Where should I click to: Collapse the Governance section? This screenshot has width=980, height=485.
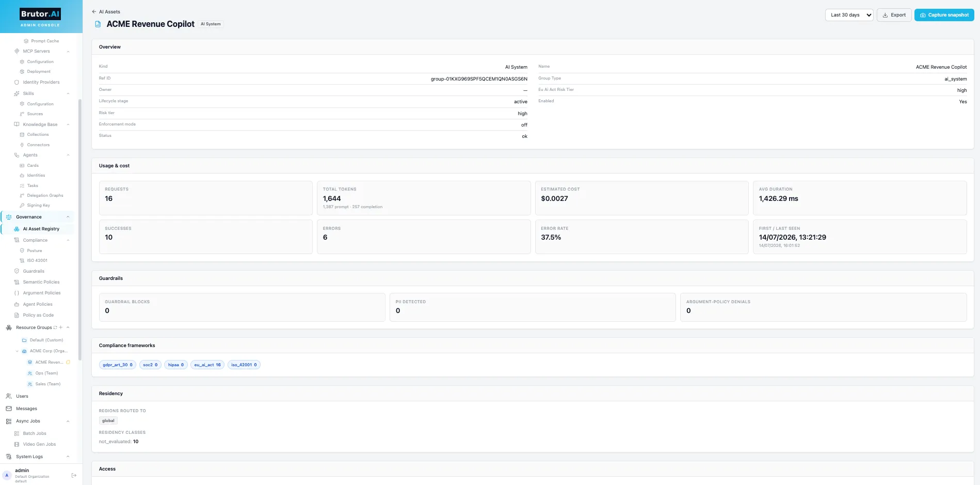point(68,217)
